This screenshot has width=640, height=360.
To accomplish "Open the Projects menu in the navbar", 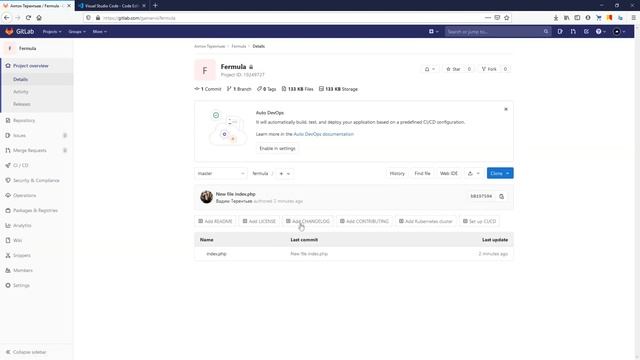I will click(x=52, y=31).
